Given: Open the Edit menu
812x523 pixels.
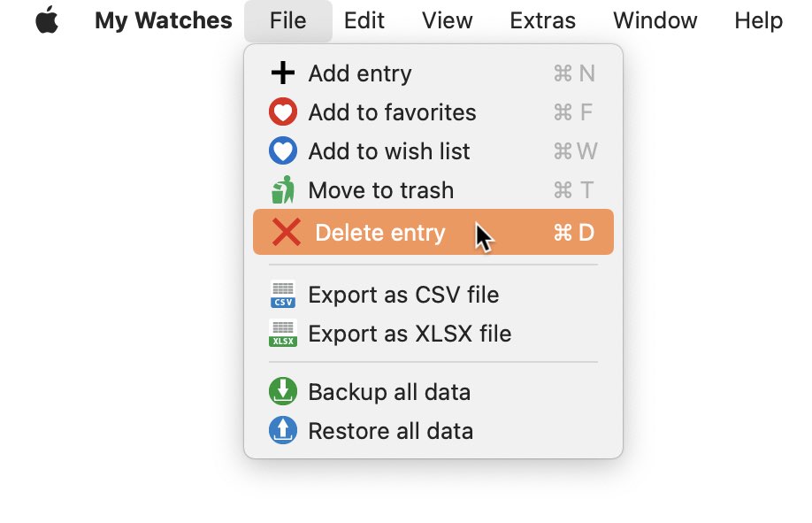Looking at the screenshot, I should 364,20.
